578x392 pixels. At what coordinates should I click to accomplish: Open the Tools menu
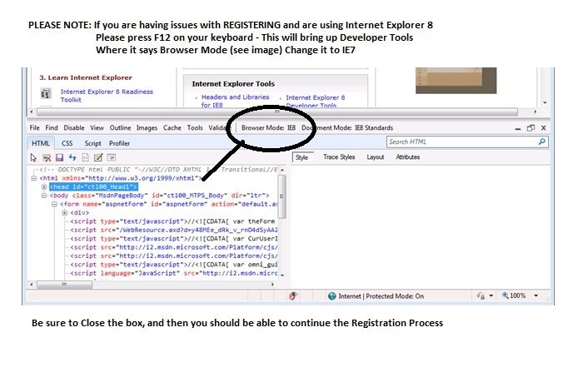click(x=195, y=128)
